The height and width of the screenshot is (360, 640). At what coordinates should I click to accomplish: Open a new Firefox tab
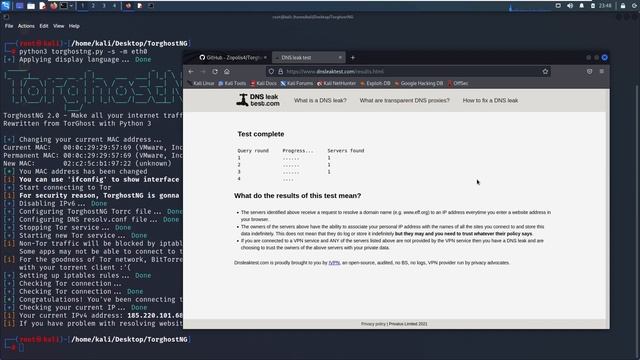tap(353, 58)
